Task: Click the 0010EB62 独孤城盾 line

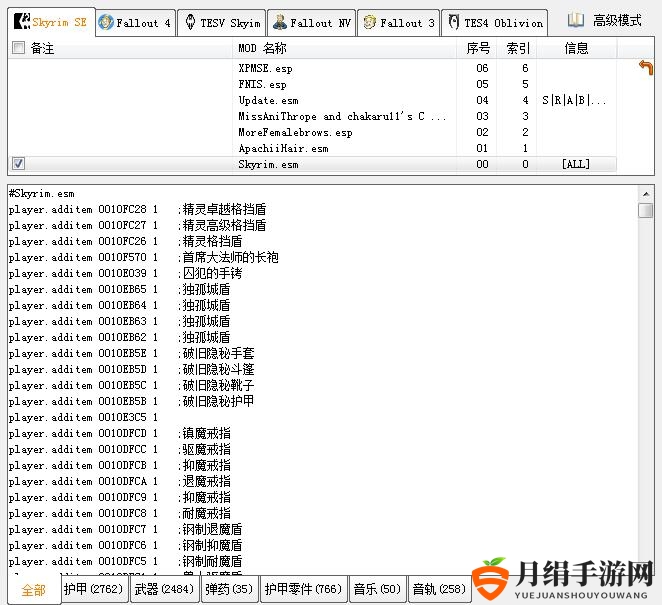Action: 119,337
